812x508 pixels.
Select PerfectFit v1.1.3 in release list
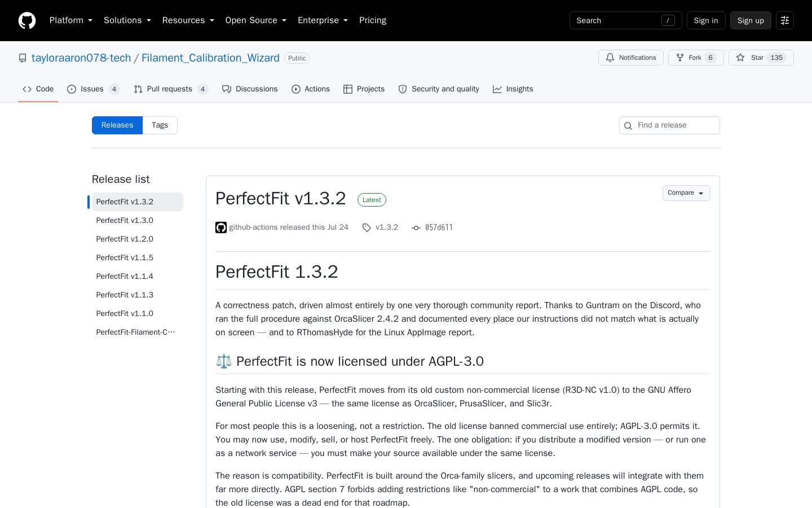[x=138, y=295]
